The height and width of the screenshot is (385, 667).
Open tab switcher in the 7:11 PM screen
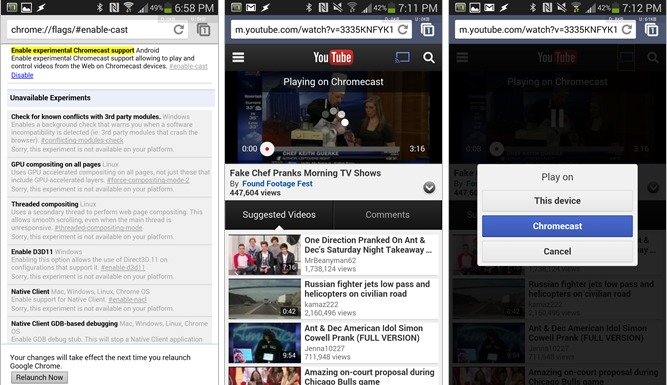(428, 30)
